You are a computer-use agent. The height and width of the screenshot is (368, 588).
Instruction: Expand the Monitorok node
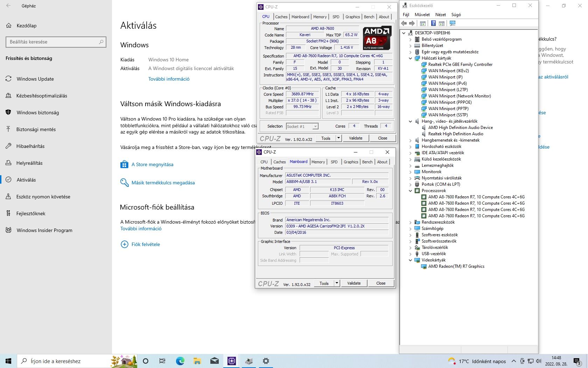pyautogui.click(x=411, y=172)
